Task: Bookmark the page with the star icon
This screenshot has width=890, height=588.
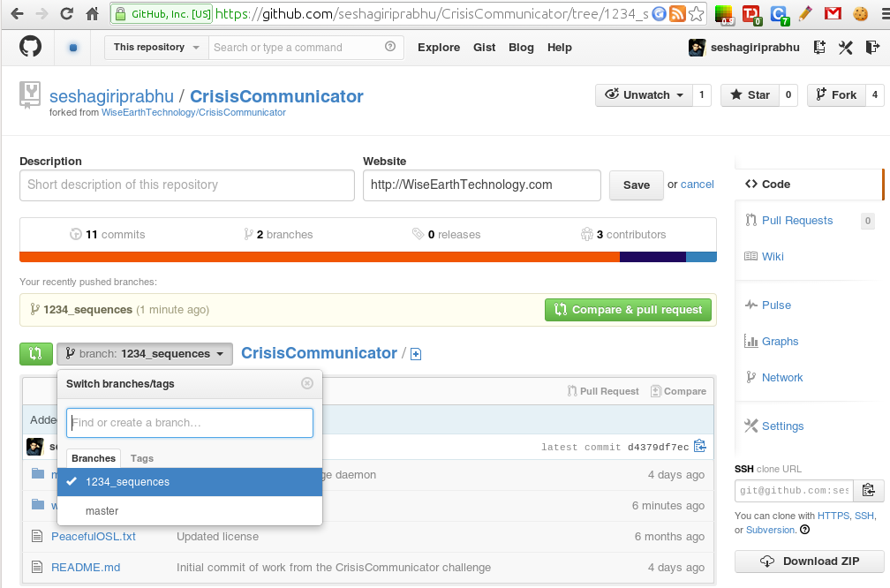Action: pos(696,13)
